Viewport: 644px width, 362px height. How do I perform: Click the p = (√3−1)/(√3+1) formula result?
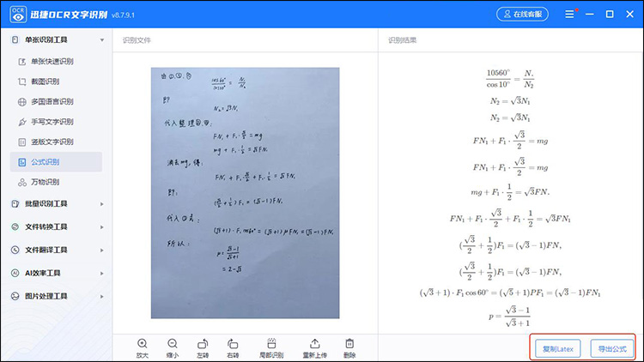click(509, 317)
